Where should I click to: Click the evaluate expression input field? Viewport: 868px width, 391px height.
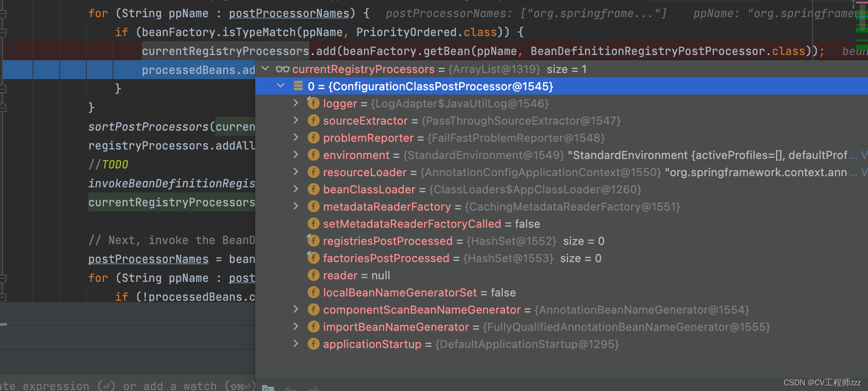click(x=128, y=385)
